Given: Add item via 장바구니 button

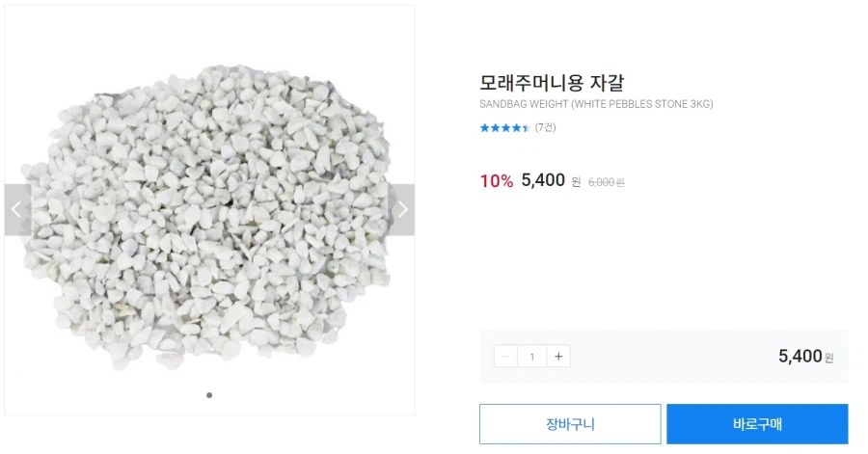Looking at the screenshot, I should pyautogui.click(x=570, y=424).
